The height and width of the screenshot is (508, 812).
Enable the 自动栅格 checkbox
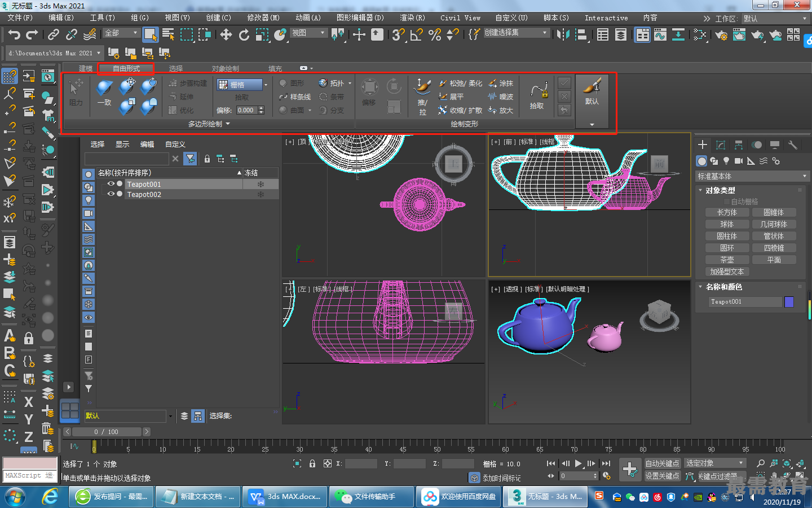727,202
